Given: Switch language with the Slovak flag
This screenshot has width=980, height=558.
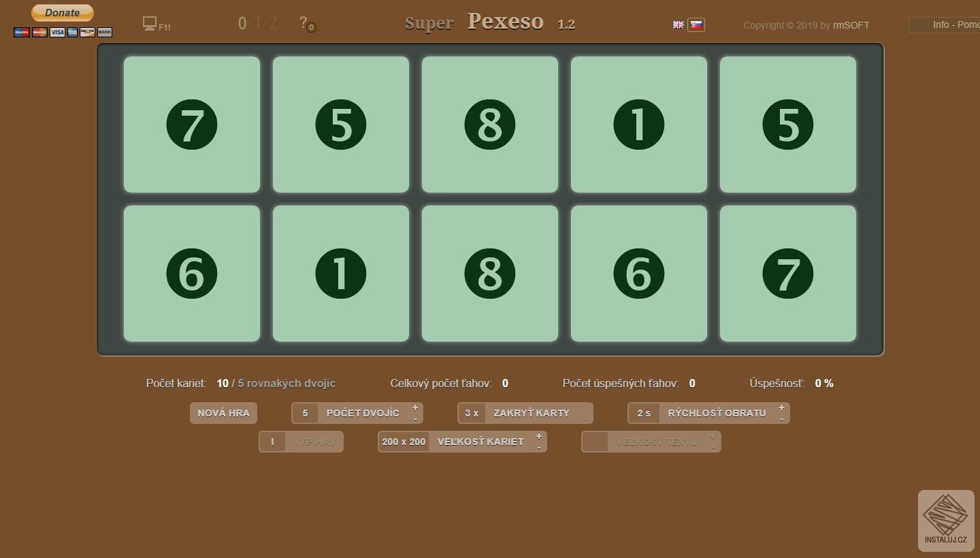Looking at the screenshot, I should pos(696,24).
